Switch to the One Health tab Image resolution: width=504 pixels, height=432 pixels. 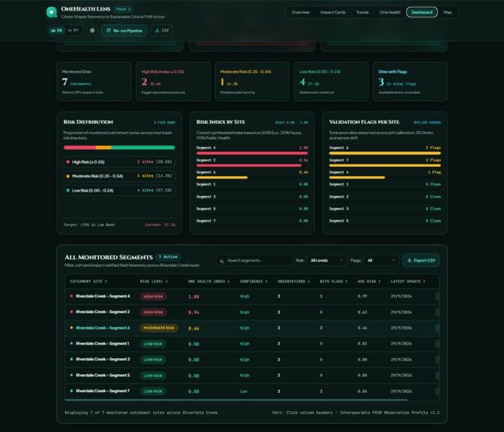point(390,12)
